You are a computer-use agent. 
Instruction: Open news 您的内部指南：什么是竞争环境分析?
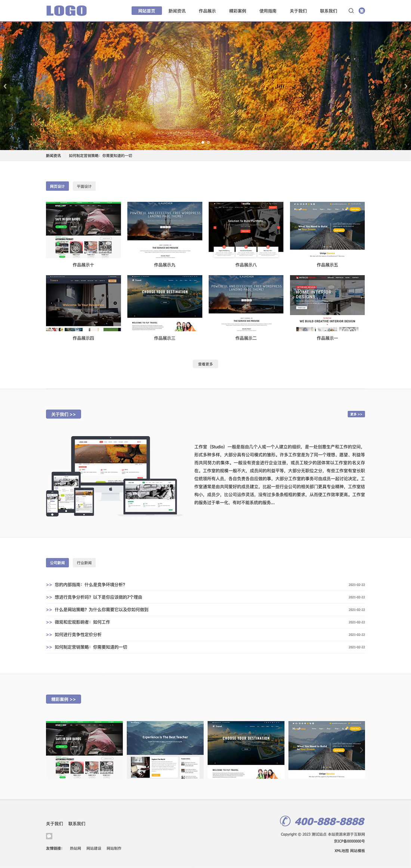tap(90, 585)
